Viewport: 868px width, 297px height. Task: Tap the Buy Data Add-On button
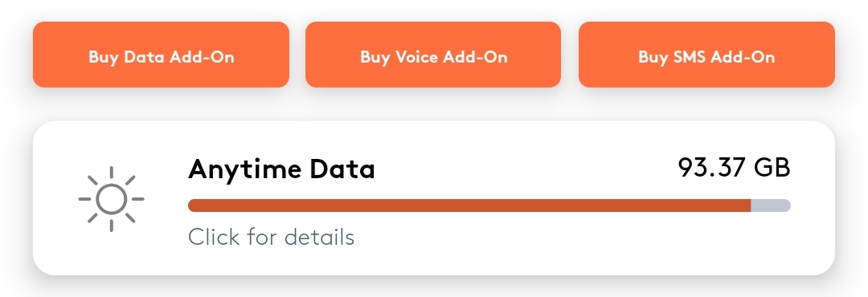point(161,55)
